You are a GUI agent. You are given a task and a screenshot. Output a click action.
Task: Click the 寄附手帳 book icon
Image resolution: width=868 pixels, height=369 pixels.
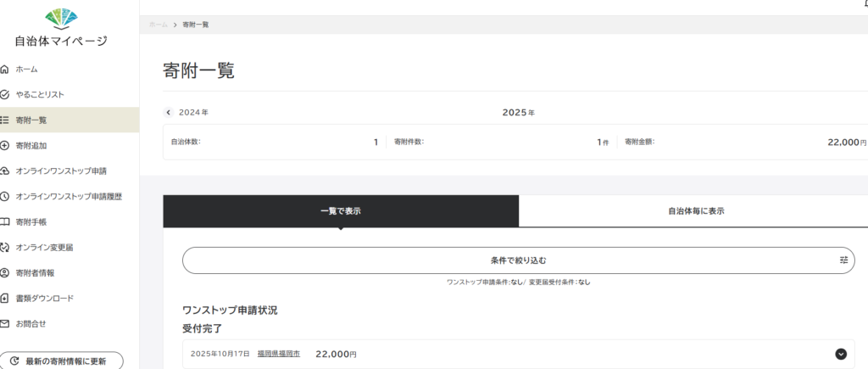coord(5,222)
